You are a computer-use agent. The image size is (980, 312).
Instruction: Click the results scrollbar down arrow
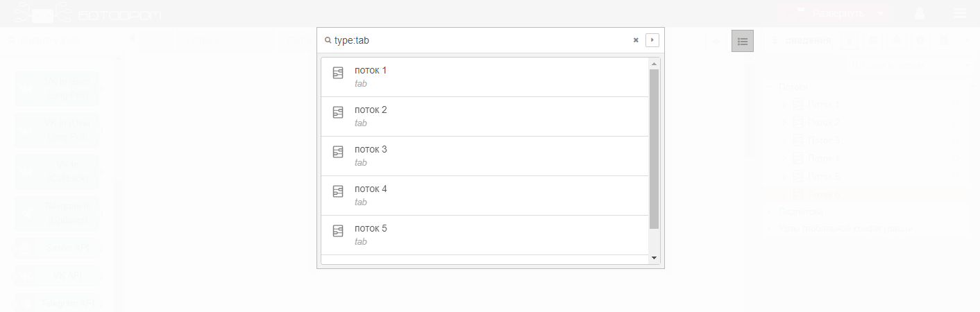[x=654, y=258]
